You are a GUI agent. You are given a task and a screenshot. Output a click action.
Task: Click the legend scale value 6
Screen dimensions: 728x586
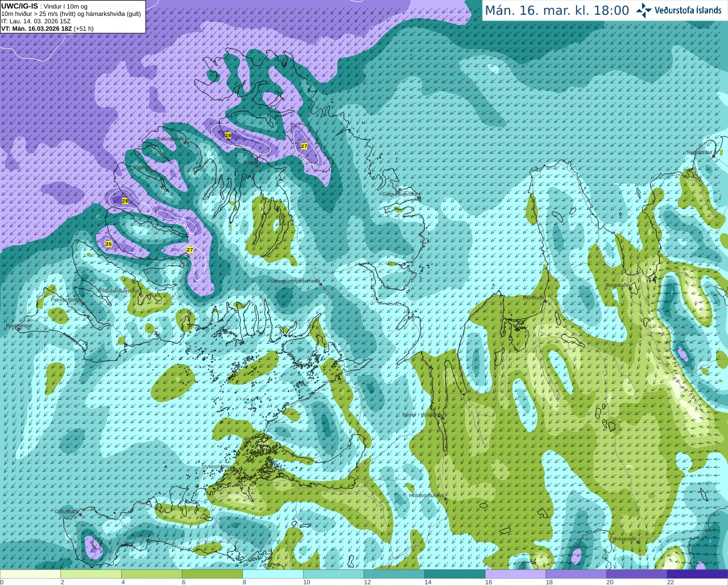click(184, 582)
